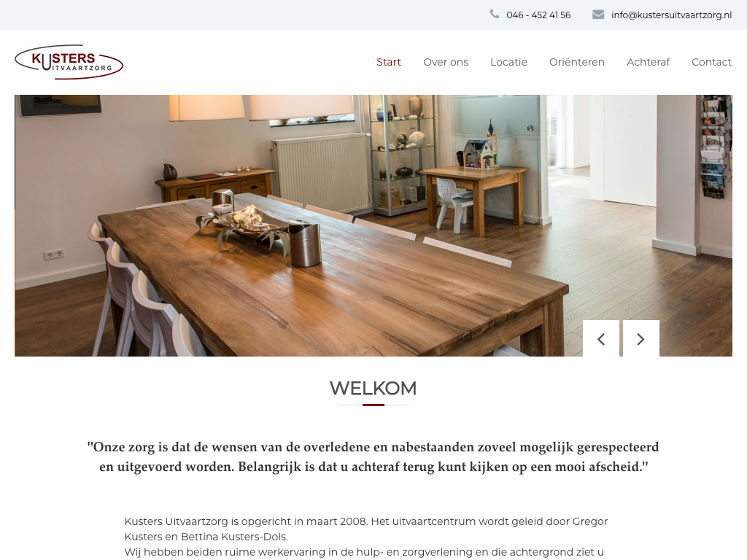Navigate to the Achteraf page
Screen dimensions: 747x560
[x=648, y=62]
